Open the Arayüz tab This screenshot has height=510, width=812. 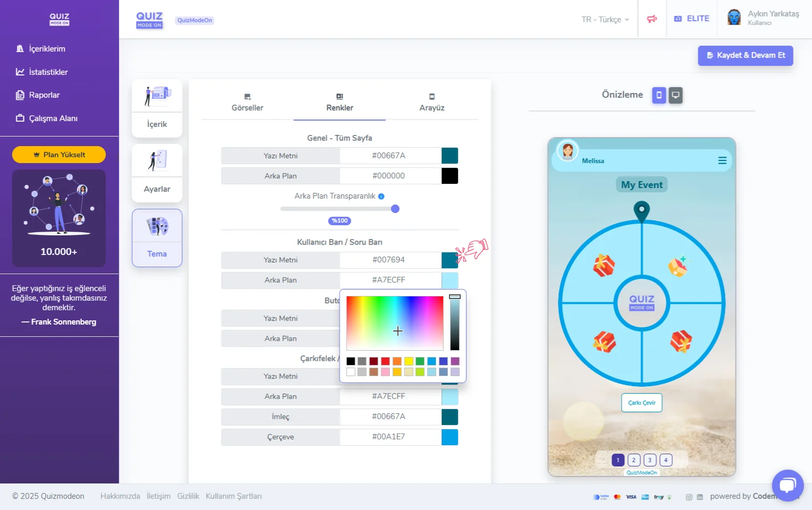click(432, 102)
